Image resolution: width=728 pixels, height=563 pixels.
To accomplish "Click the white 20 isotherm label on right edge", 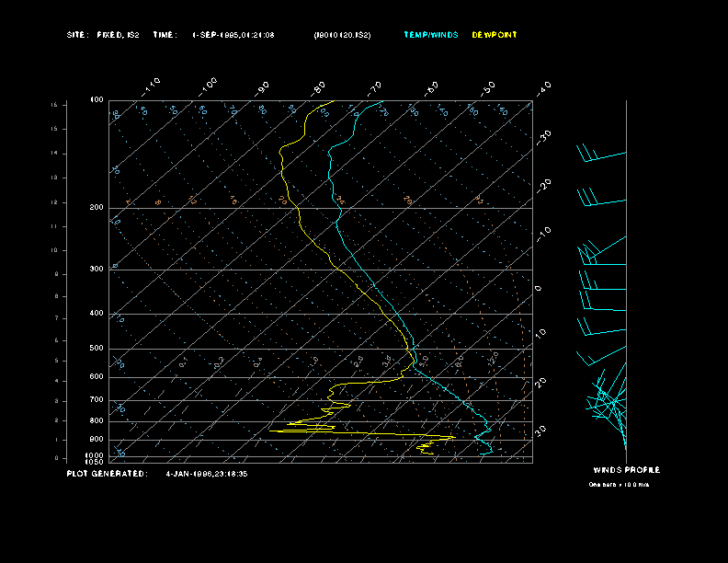I will tap(540, 383).
